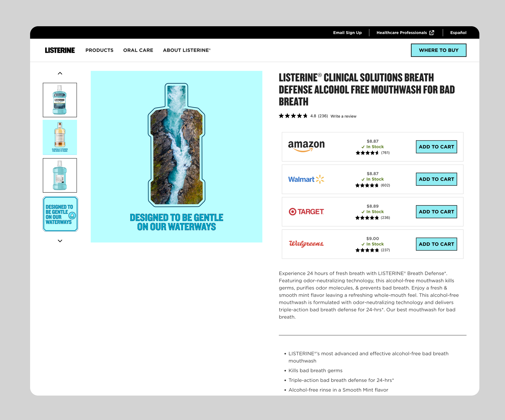Click the external link icon beside Healthcare Professionals
The image size is (505, 420).
coord(432,33)
